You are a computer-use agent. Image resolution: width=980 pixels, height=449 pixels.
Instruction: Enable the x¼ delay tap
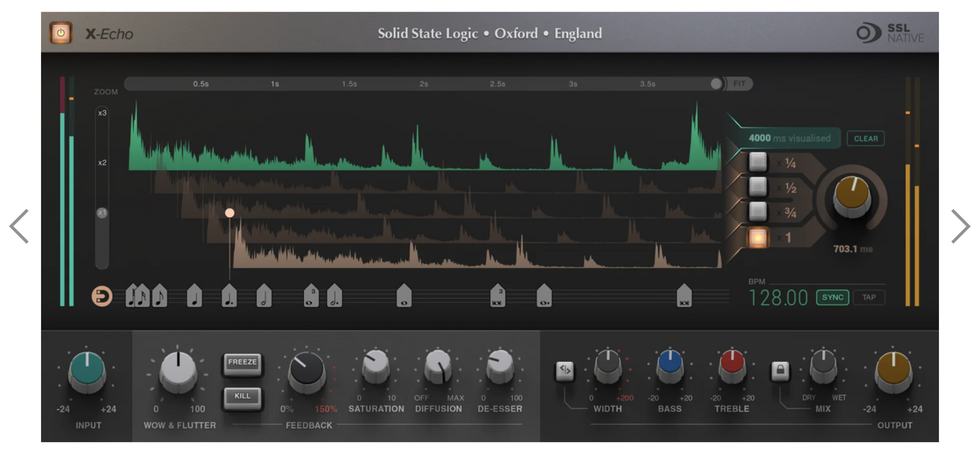coord(758,162)
